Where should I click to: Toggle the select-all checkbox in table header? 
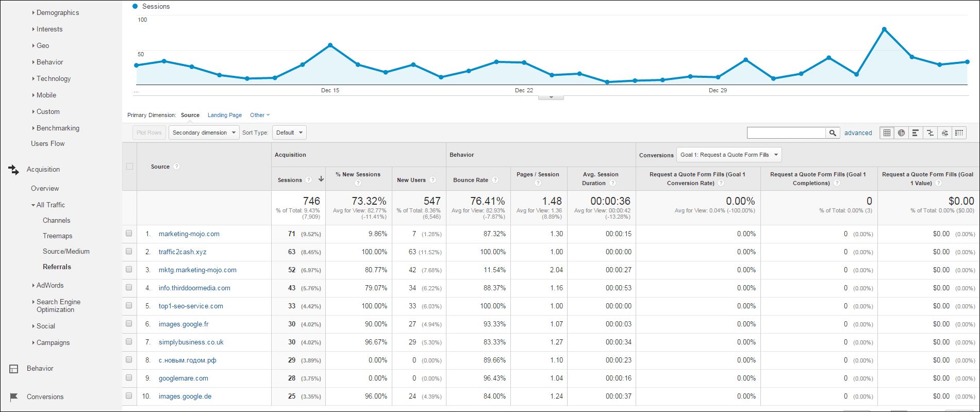pos(129,167)
